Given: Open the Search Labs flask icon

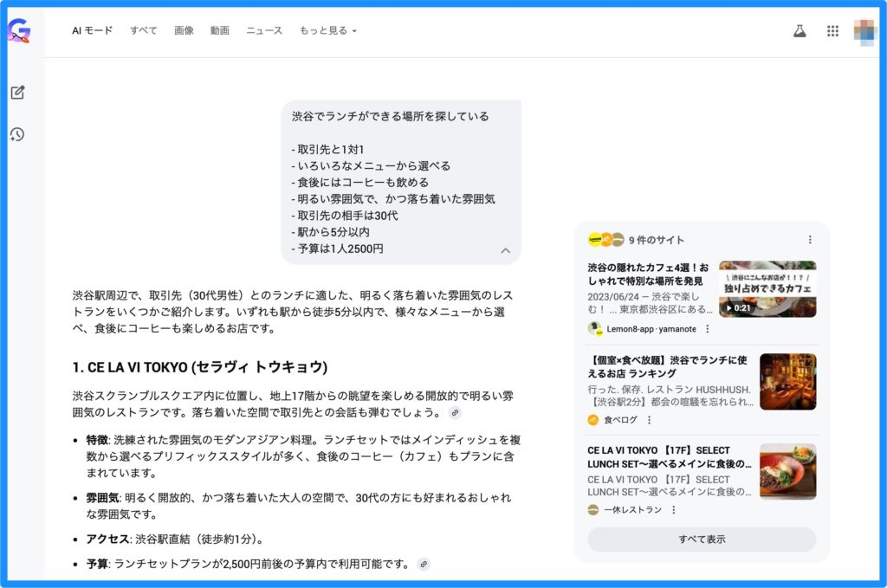Looking at the screenshot, I should tap(800, 31).
